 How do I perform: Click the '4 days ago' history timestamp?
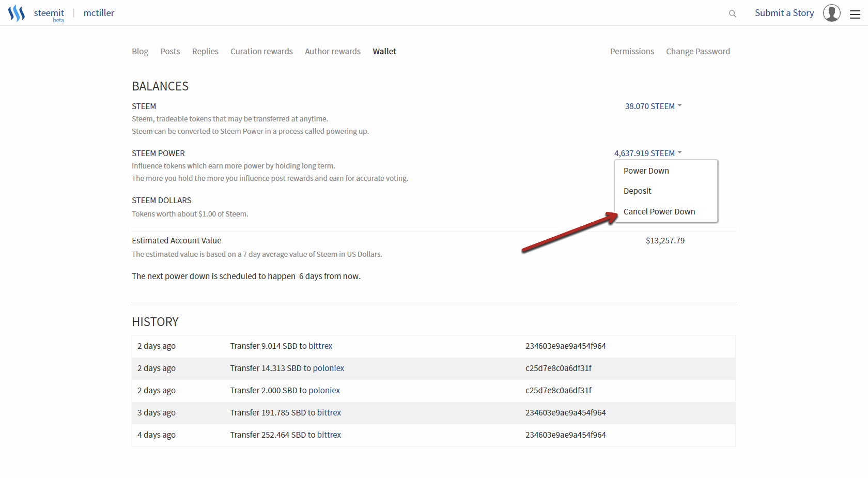pyautogui.click(x=157, y=435)
